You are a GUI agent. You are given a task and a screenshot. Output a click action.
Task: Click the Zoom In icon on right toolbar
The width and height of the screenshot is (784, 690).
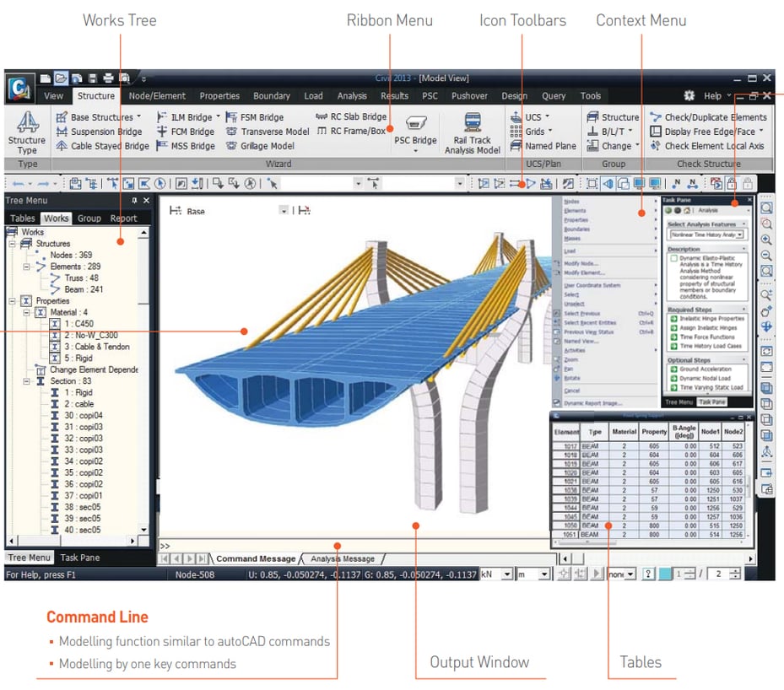[x=766, y=240]
